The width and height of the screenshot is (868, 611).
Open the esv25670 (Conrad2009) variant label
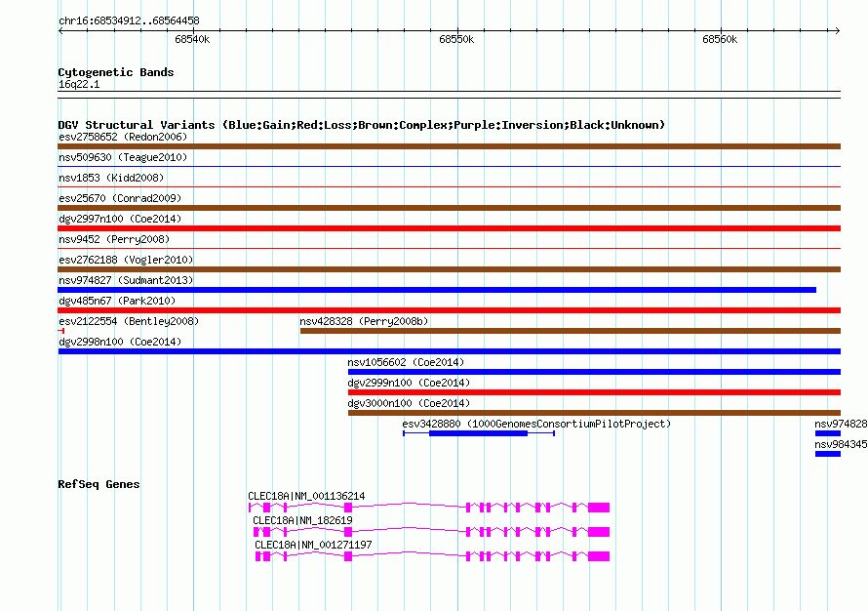pos(120,198)
